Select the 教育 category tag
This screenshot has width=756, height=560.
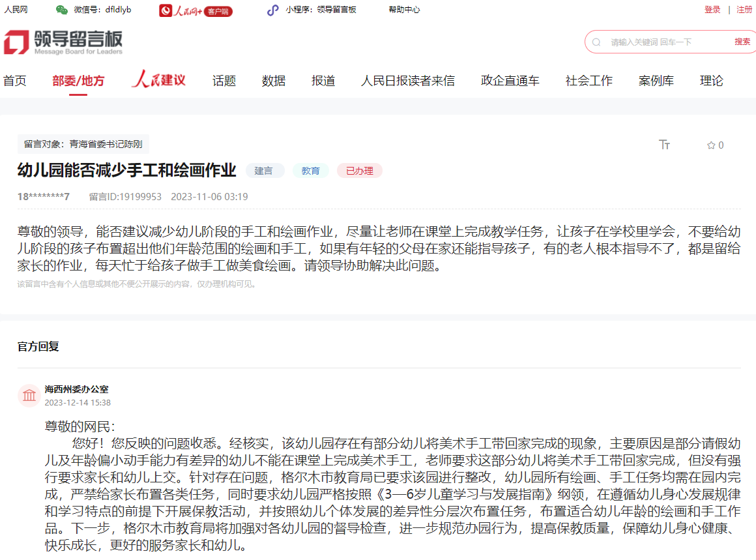[311, 171]
